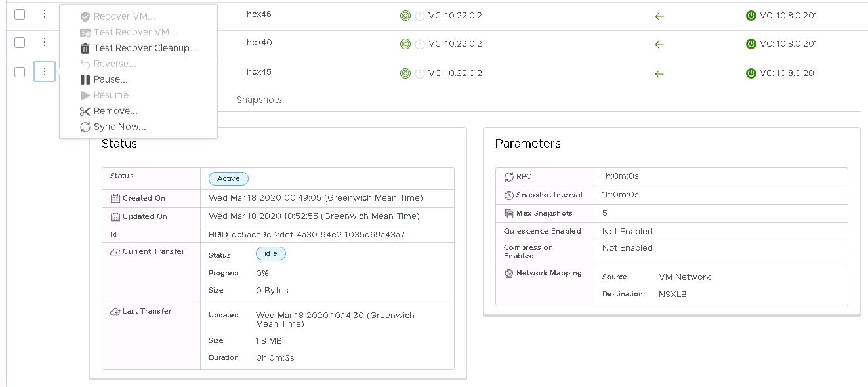Viewport: 868px width, 387px height.
Task: Open the three-dot actions menu for hcx40
Action: pos(44,42)
